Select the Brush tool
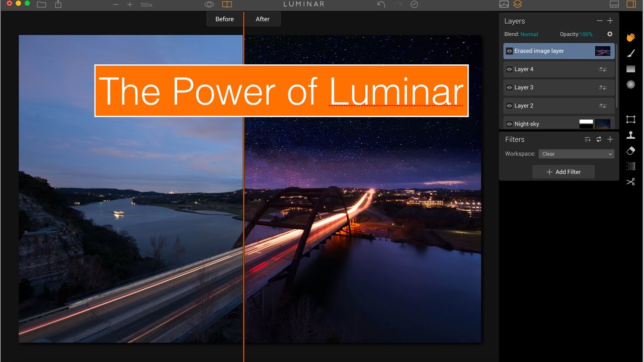 coord(631,53)
